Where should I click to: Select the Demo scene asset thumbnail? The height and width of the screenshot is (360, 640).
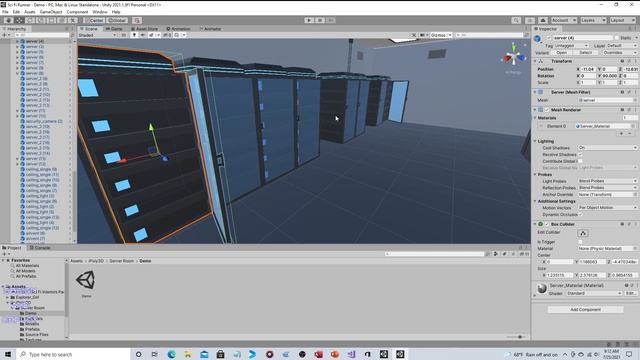click(86, 280)
